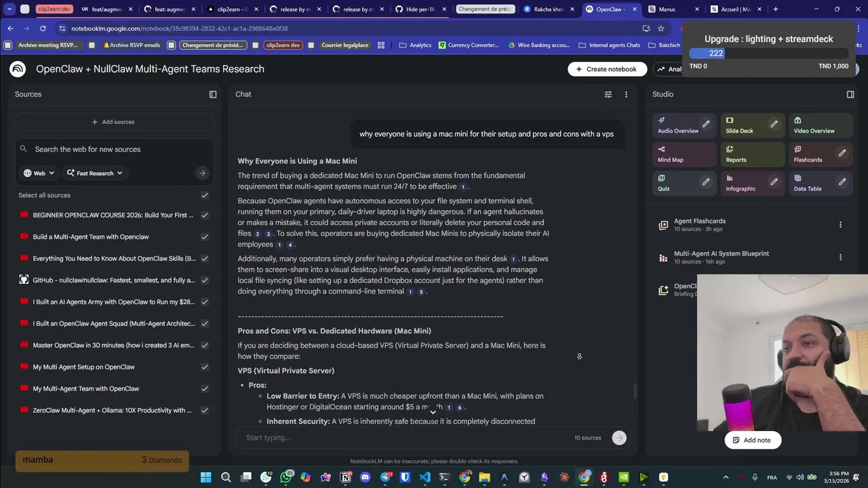The width and height of the screenshot is (868, 488).
Task: Collapse the Sources panel icon
Action: point(213,94)
